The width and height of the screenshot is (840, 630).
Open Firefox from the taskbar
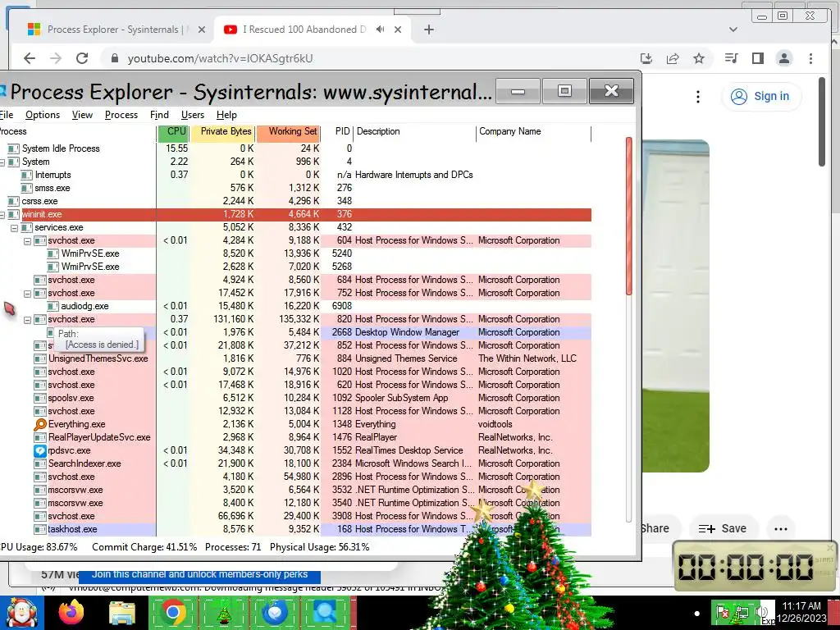(71, 613)
